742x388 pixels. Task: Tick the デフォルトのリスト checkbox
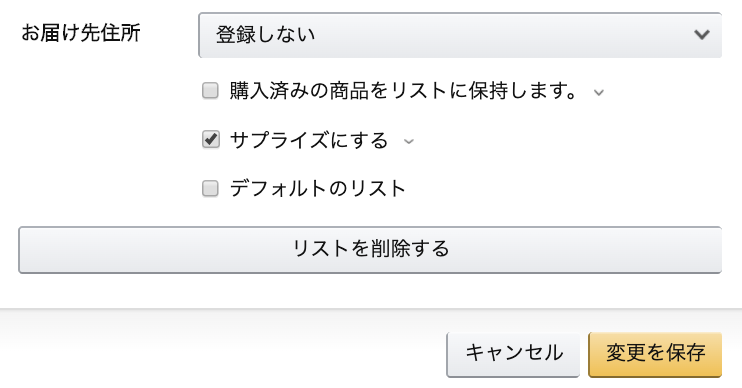(210, 188)
